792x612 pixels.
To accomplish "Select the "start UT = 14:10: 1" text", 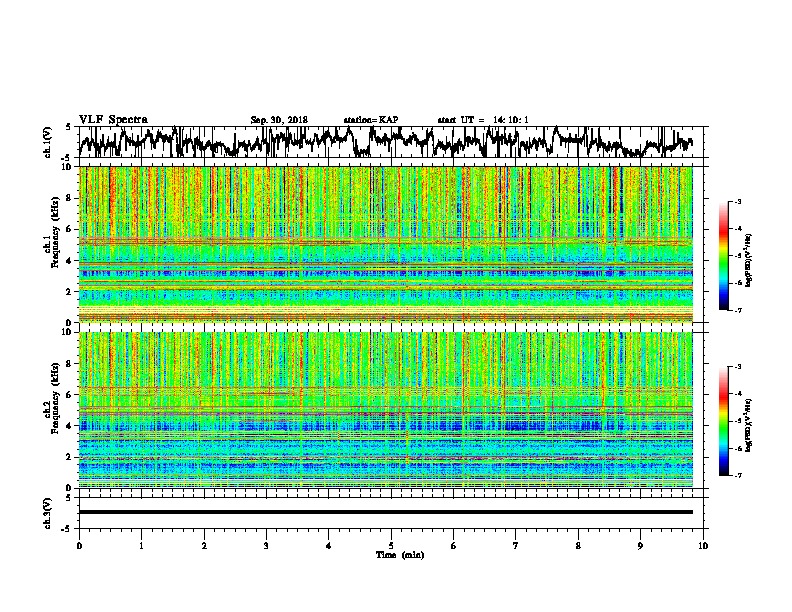I will (483, 120).
